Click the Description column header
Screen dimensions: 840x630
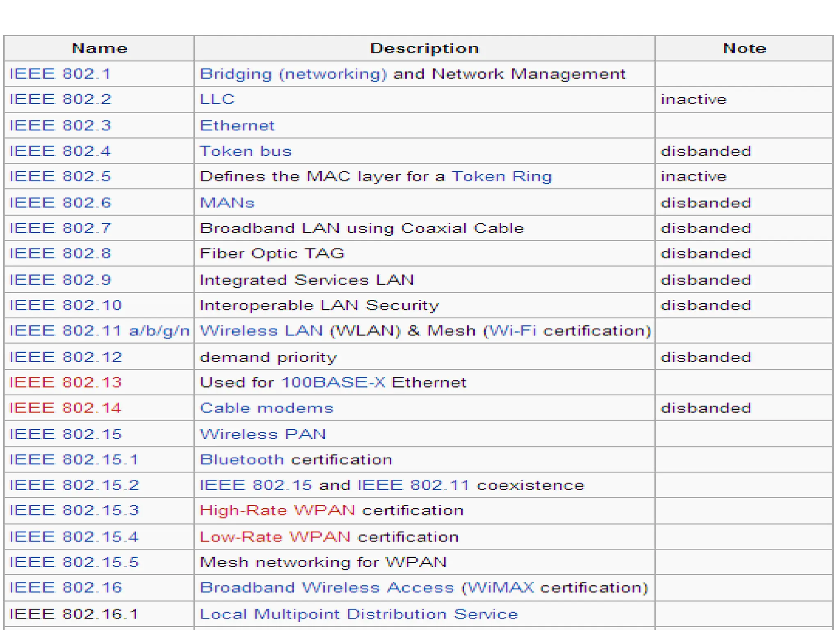click(424, 48)
